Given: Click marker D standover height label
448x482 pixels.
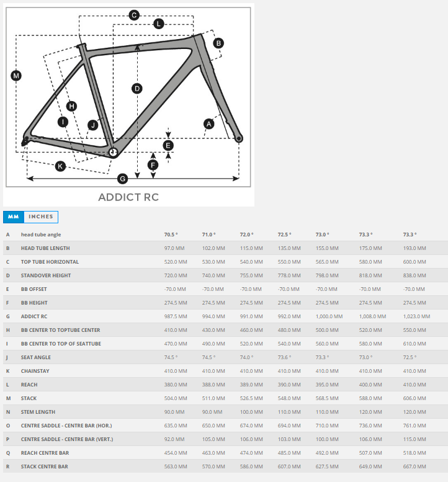Looking at the screenshot, I should [137, 89].
